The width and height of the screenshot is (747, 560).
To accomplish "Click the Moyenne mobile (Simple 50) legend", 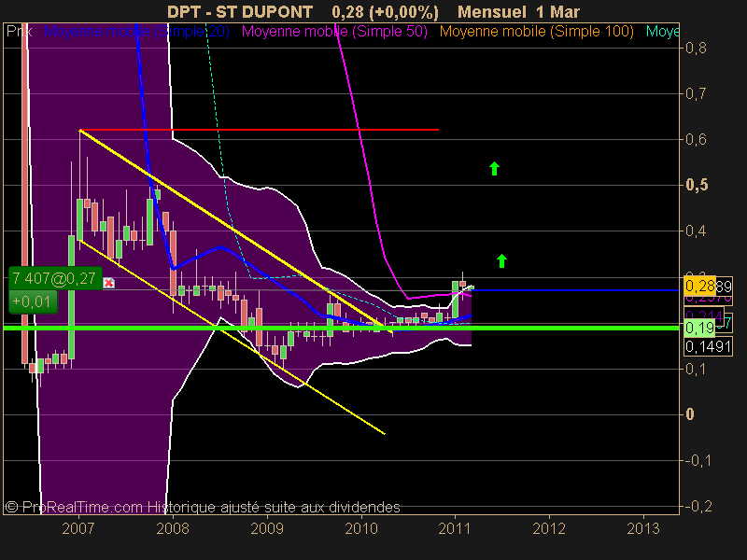I will point(334,32).
